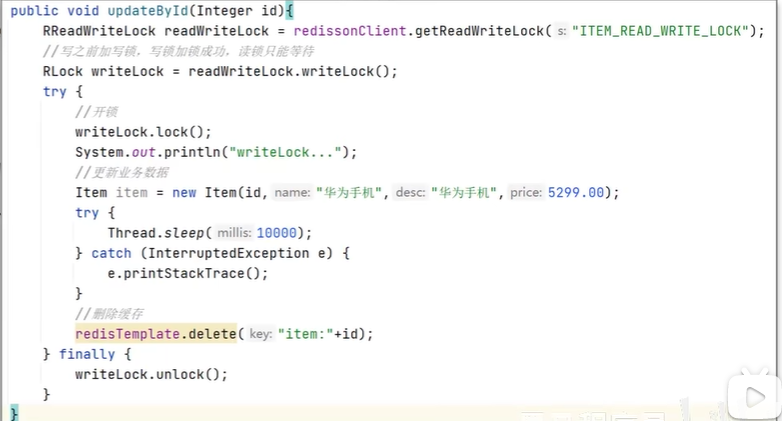Click the name: parameter hint
Viewport: 782px width, 421px height.
(x=292, y=192)
